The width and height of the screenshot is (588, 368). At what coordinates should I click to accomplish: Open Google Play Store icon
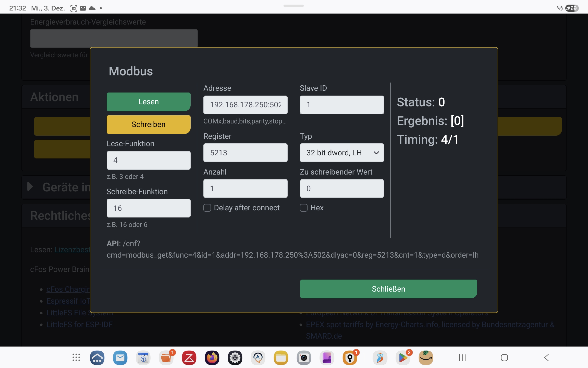(403, 358)
